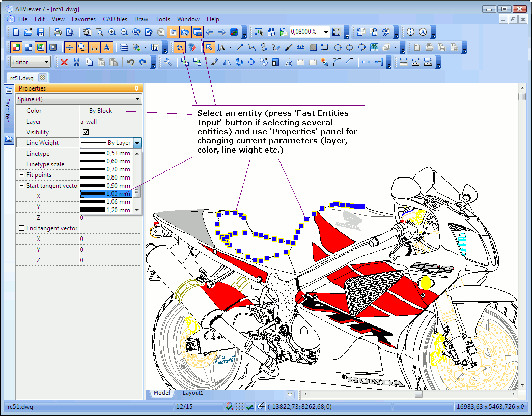Toggle the Favorites panel toolbar button
The height and width of the screenshot is (416, 532).
pos(173,32)
